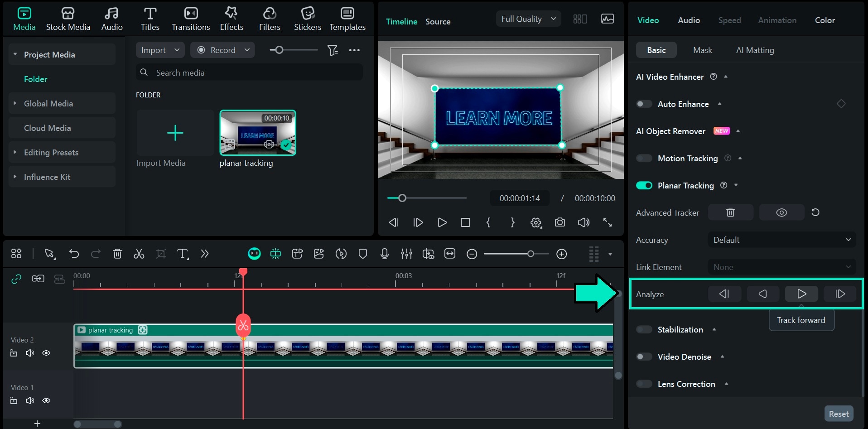Hide the Video 2 track
The image size is (868, 429).
click(46, 353)
